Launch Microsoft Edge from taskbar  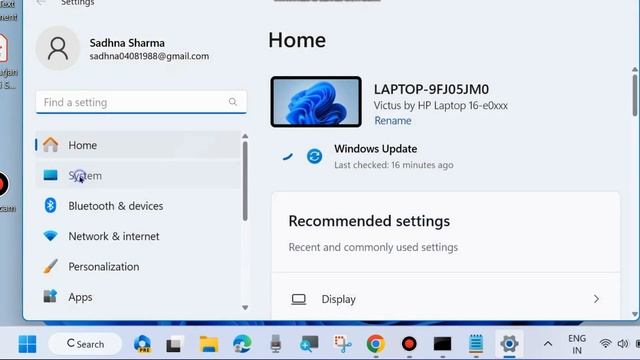tap(242, 344)
